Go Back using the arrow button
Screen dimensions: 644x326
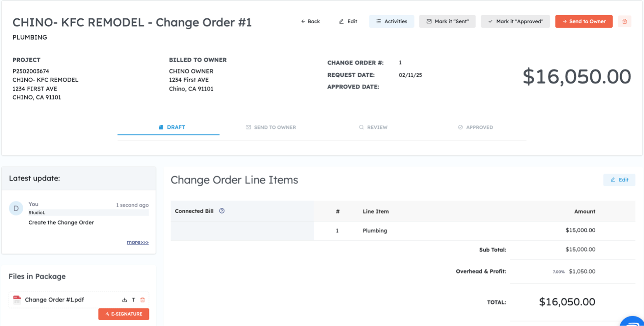coord(310,21)
